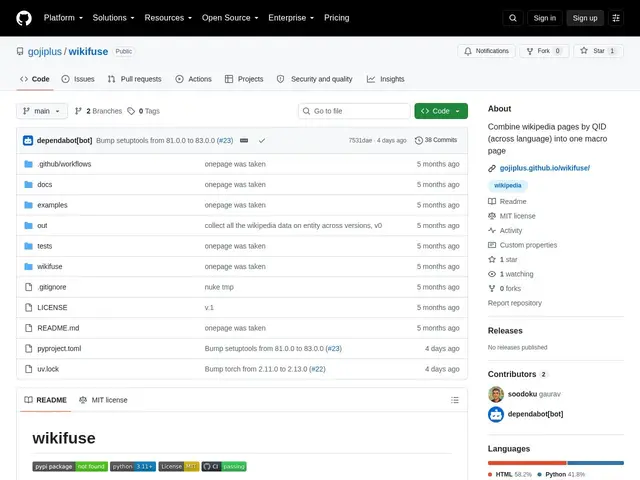Image resolution: width=640 pixels, height=480 pixels.
Task: Click the pypi package badge
Action: pos(70,467)
